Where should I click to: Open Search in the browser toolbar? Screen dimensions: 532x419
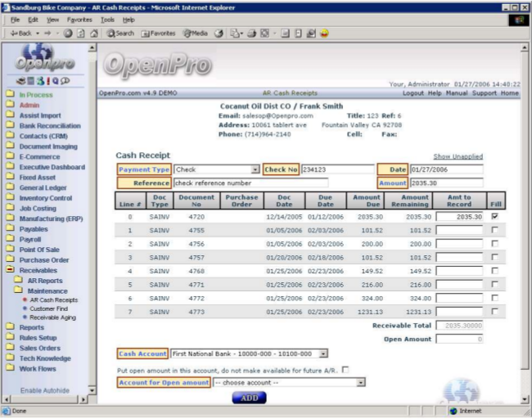coord(120,33)
